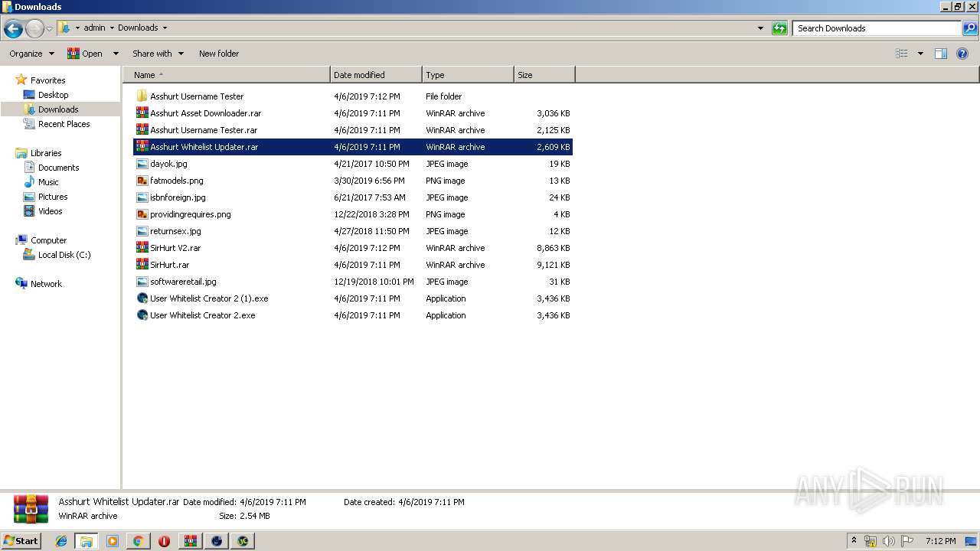Toggle the preview pane

[941, 54]
